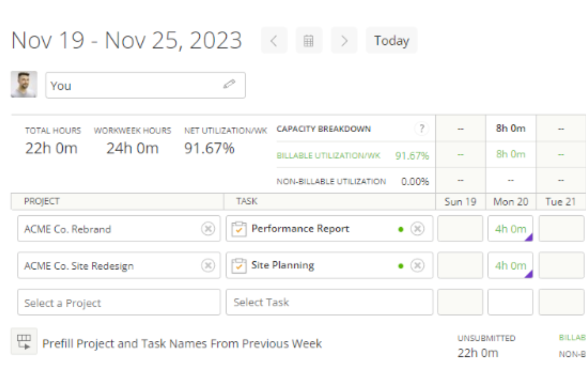Image resolution: width=588 pixels, height=392 pixels.
Task: Jump to the current week via Today
Action: click(x=391, y=40)
